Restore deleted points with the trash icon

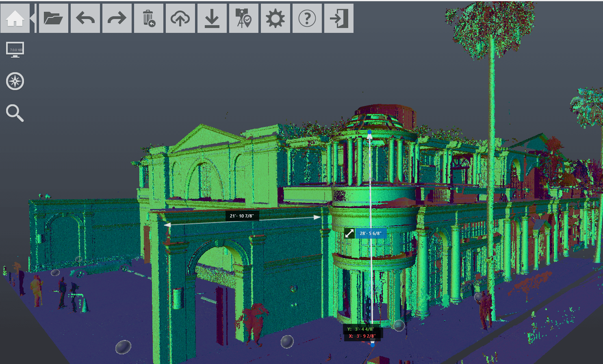pos(149,18)
